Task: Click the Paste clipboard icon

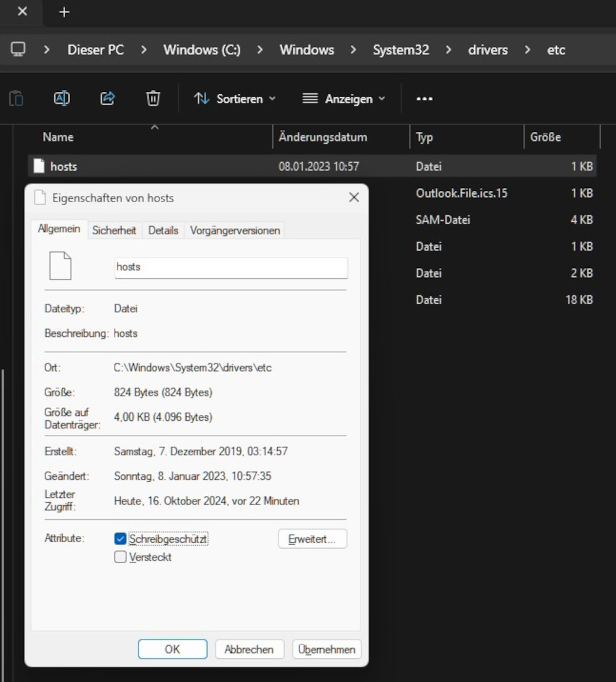Action: pos(17,99)
